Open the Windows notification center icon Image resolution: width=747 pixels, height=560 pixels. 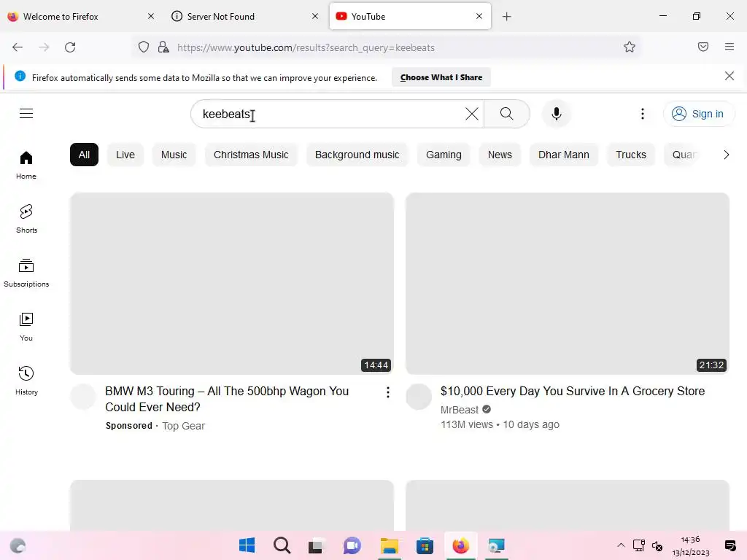[729, 545]
